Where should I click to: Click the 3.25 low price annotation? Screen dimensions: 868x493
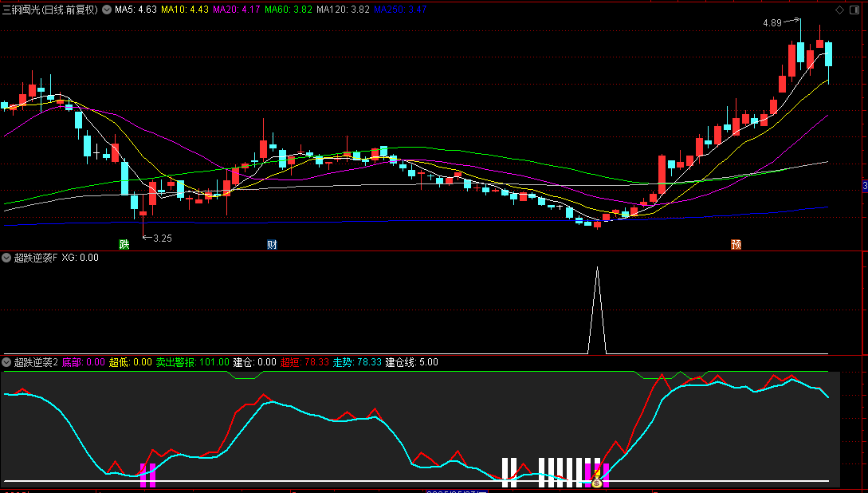coord(163,239)
